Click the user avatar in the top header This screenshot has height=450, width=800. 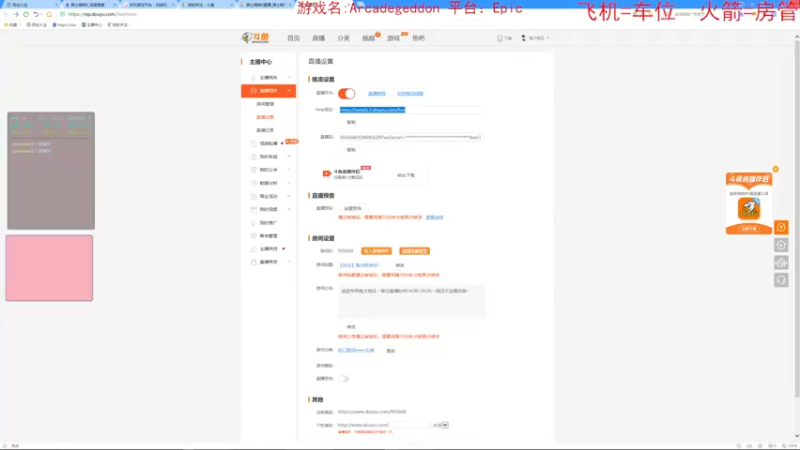523,38
